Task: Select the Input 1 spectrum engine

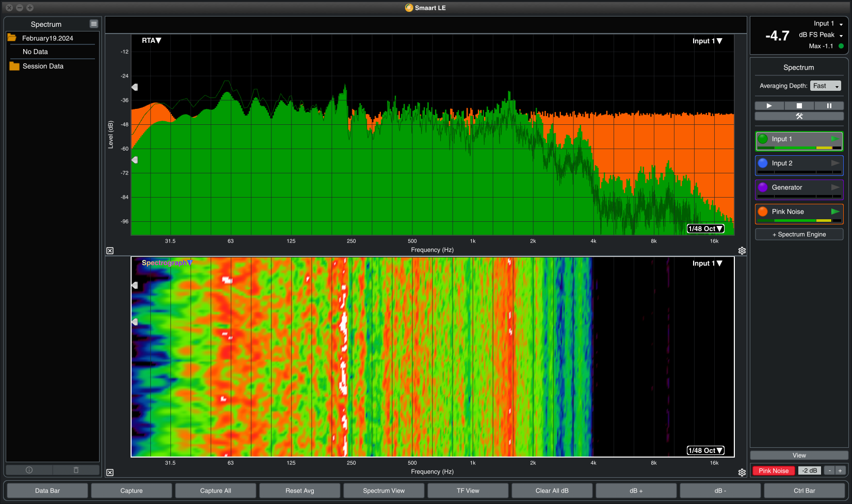Action: pos(799,141)
